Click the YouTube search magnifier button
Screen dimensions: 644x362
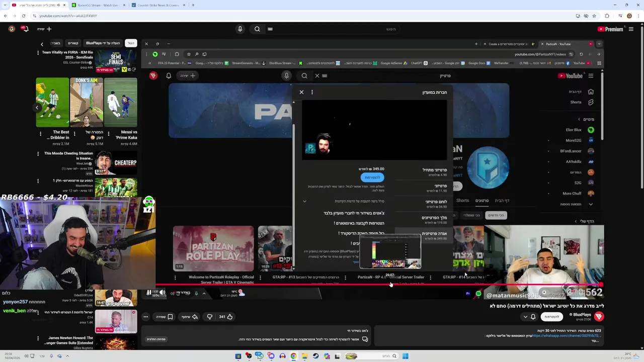(x=257, y=29)
